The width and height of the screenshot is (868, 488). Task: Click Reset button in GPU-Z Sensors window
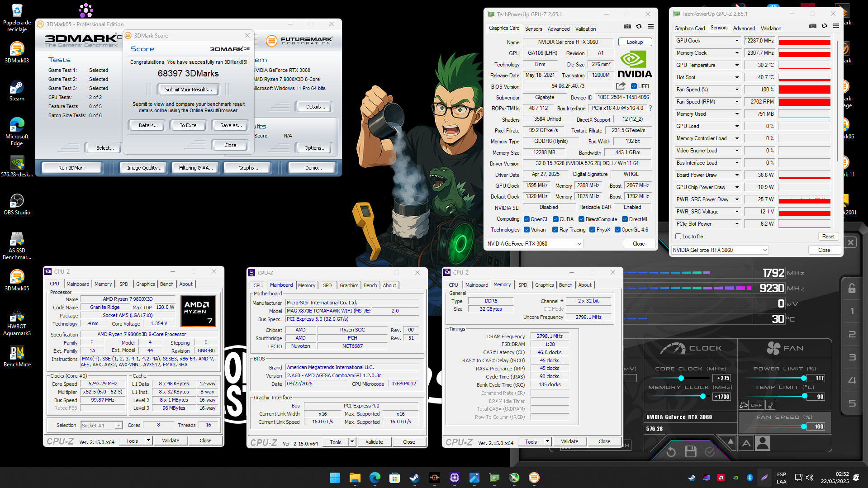tap(828, 237)
